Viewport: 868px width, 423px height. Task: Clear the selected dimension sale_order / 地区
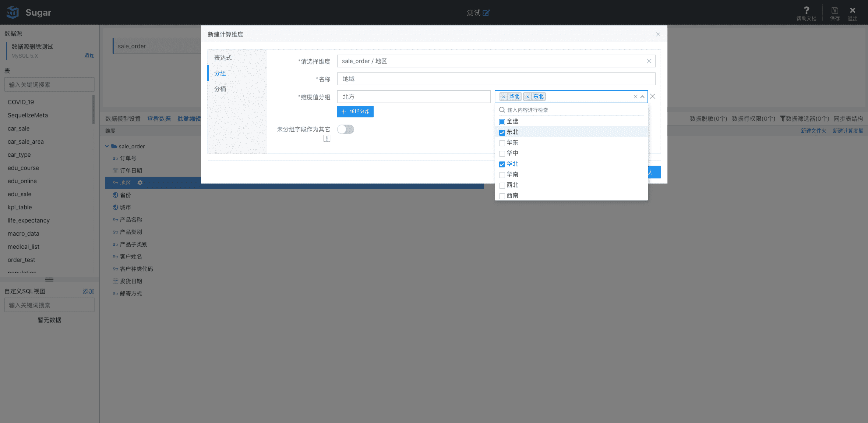[649, 61]
